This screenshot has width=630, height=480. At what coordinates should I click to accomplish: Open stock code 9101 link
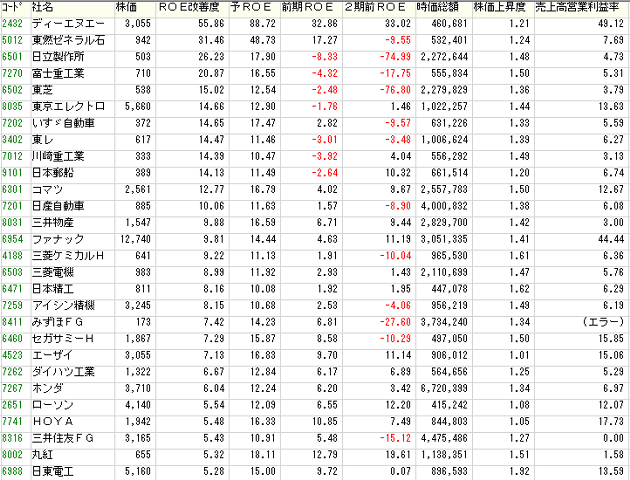[x=12, y=173]
